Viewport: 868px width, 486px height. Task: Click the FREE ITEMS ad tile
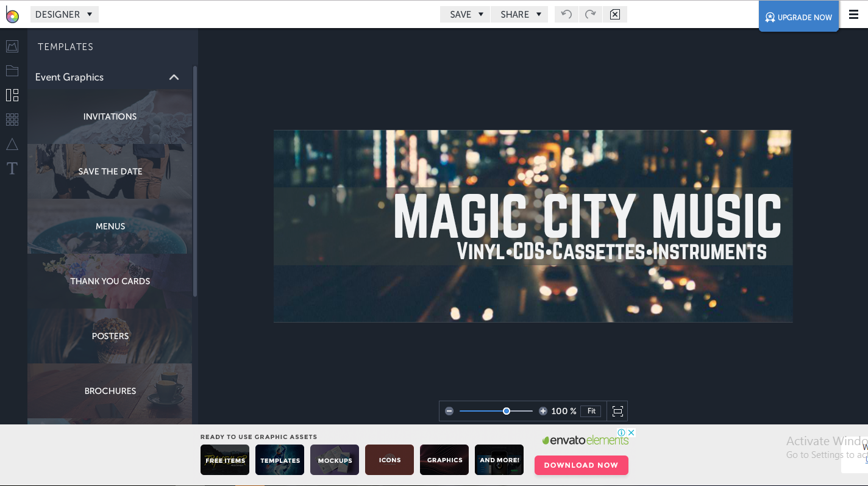coord(225,460)
